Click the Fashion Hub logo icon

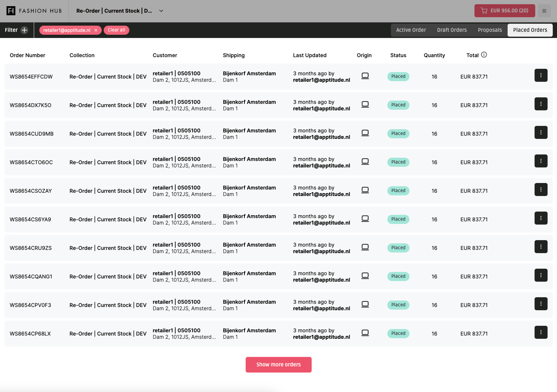tap(11, 11)
